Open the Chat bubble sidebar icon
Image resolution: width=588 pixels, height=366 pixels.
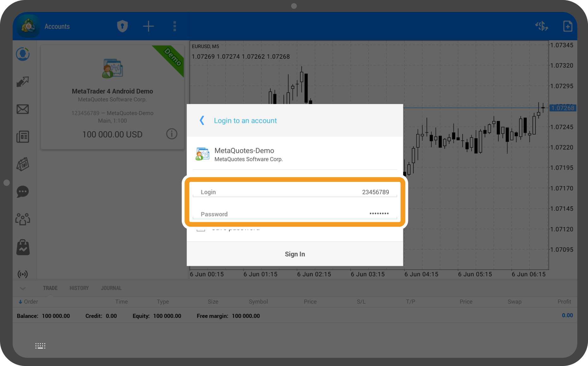pyautogui.click(x=23, y=192)
